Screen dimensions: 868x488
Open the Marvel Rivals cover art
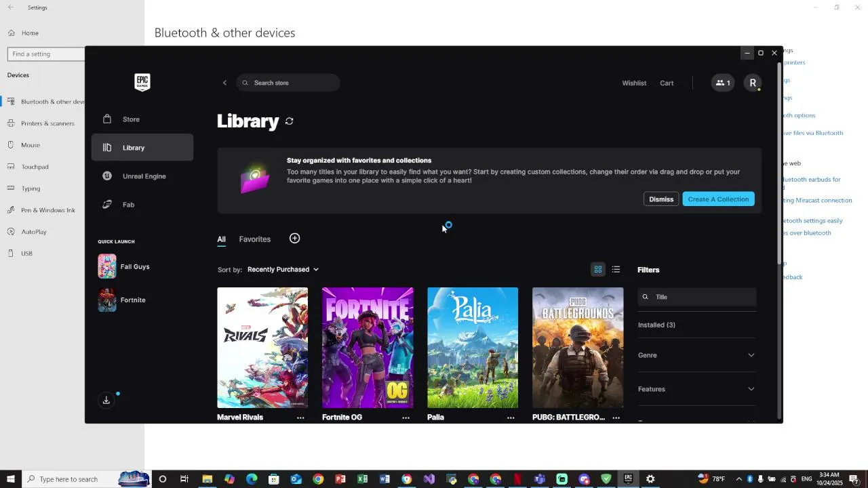point(262,348)
